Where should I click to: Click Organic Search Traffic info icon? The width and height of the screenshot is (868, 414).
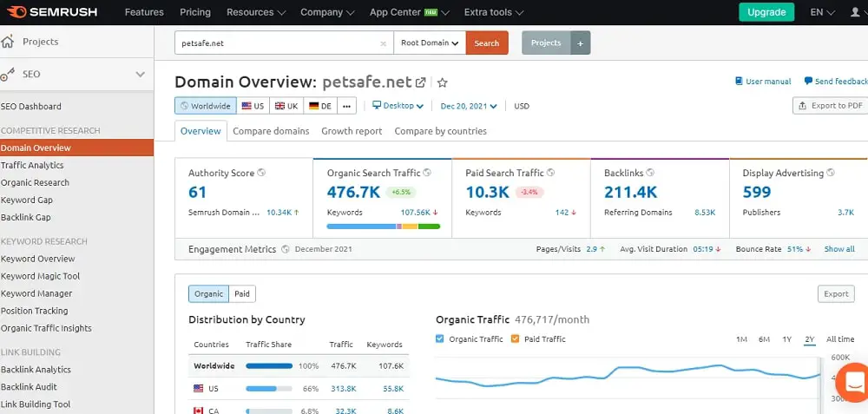[x=427, y=173]
